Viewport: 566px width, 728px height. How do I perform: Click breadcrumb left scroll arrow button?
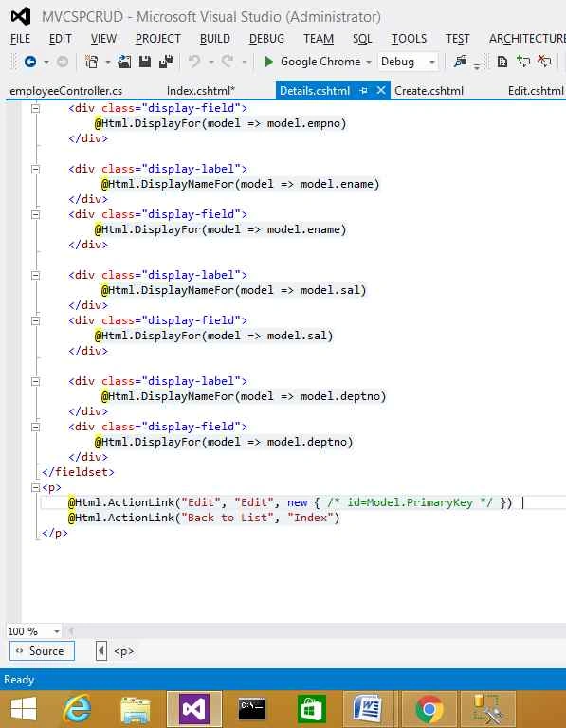coord(101,651)
